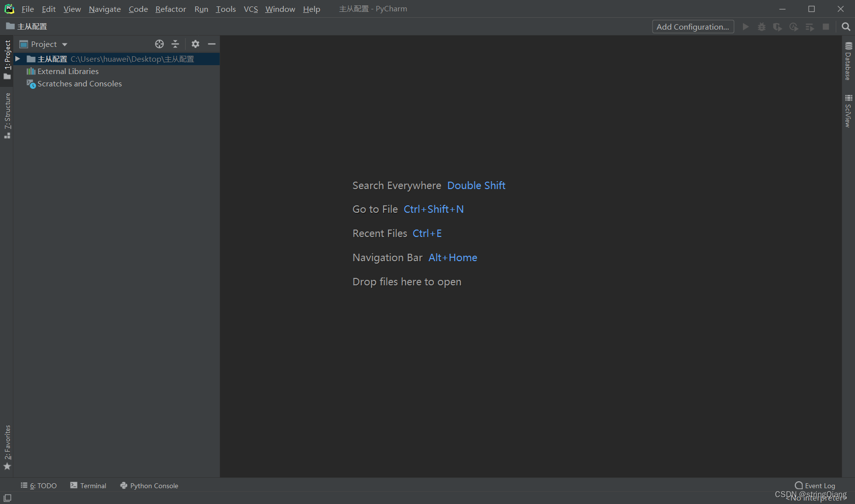Toggle tool window bars corner icon
Image resolution: width=855 pixels, height=504 pixels.
pyautogui.click(x=7, y=498)
